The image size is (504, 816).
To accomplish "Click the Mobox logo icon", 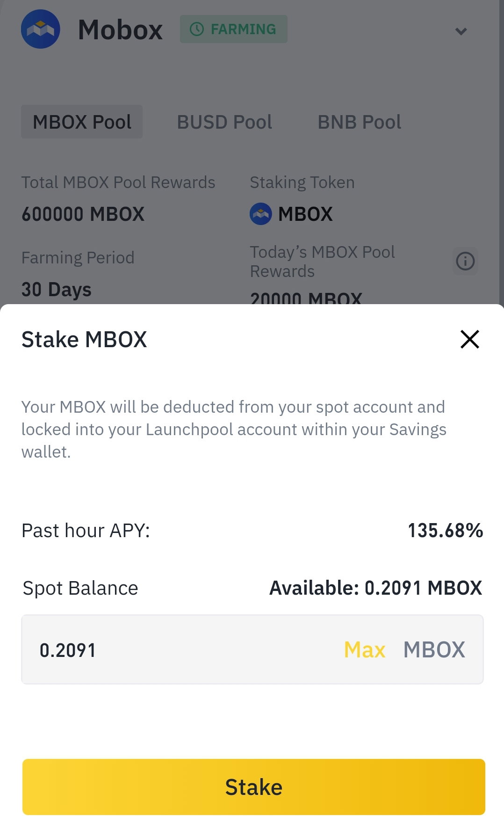I will [x=41, y=29].
